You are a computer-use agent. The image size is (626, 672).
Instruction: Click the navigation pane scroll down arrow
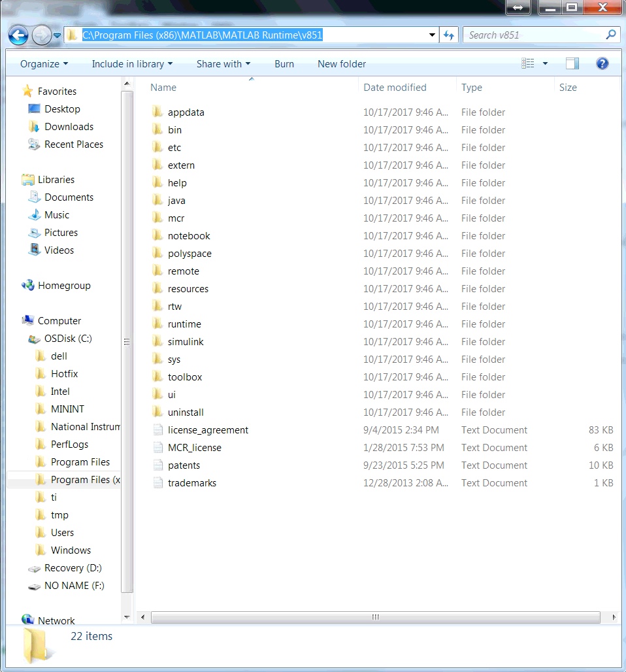click(127, 617)
